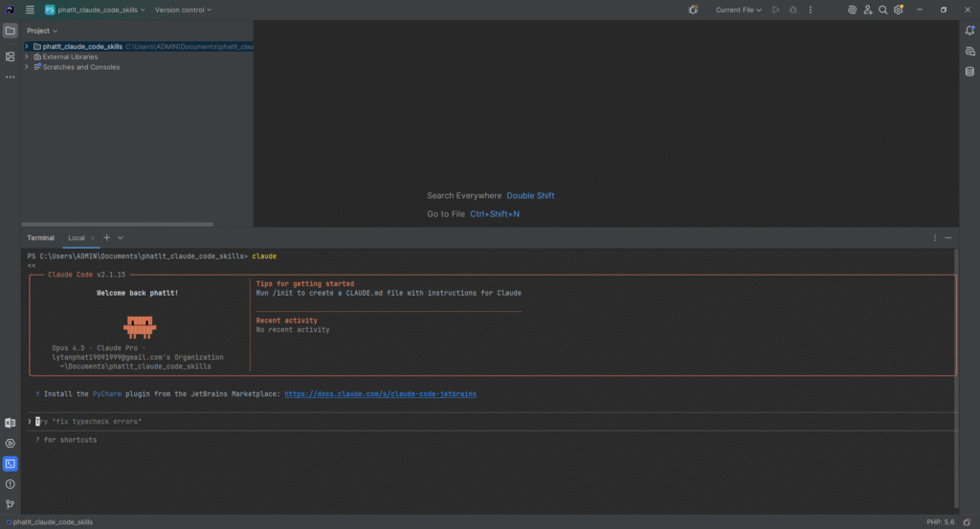The width and height of the screenshot is (980, 529).
Task: Select the Local terminal tab
Action: 77,237
